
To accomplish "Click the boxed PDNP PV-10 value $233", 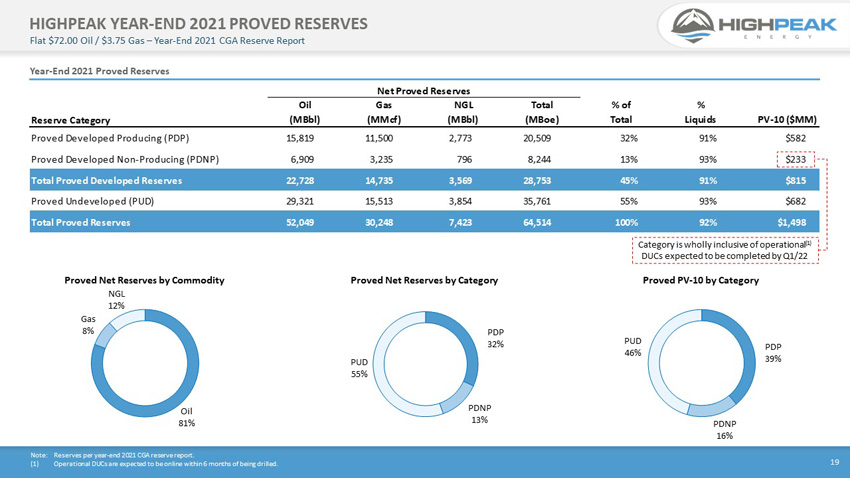I will coord(796,159).
